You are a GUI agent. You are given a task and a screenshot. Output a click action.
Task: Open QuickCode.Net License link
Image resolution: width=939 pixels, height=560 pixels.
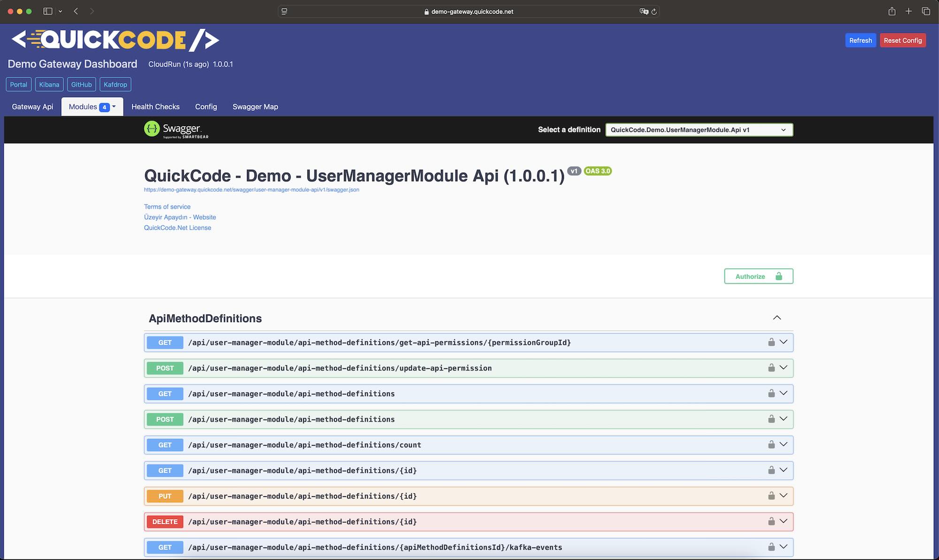[x=177, y=228]
